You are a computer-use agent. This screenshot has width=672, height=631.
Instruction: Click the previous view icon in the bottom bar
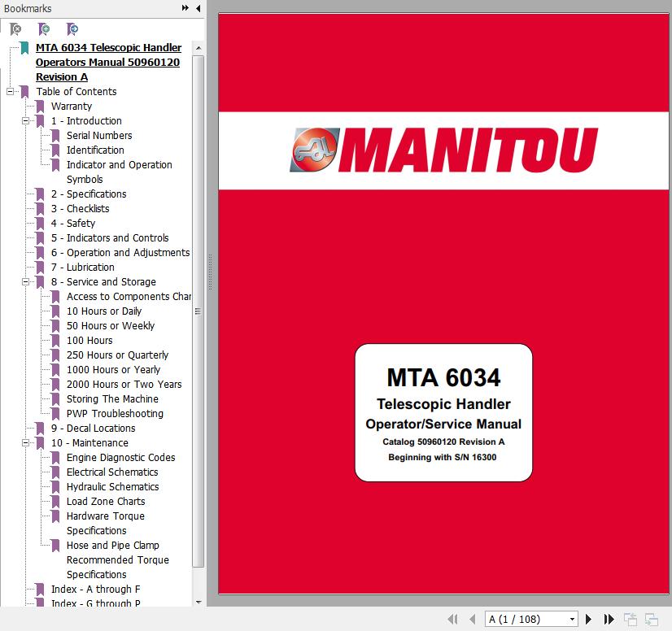tap(631, 619)
